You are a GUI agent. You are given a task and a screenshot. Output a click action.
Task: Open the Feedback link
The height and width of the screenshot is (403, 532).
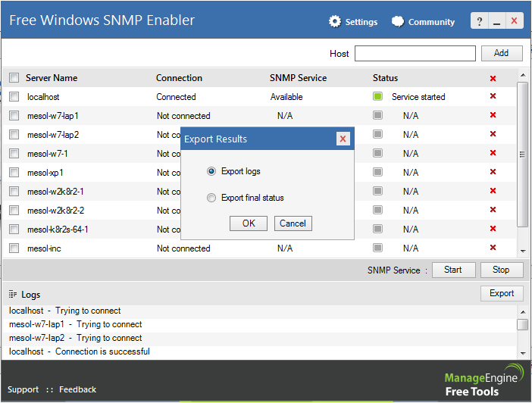coord(78,389)
